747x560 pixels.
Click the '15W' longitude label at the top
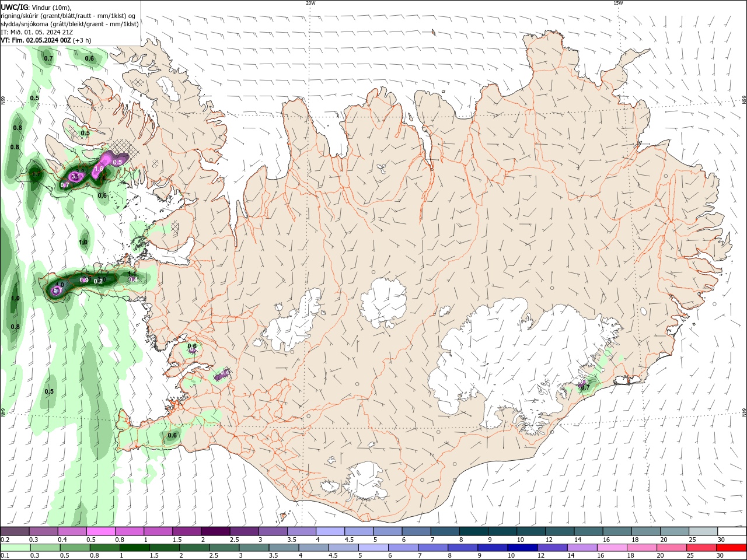click(x=618, y=3)
